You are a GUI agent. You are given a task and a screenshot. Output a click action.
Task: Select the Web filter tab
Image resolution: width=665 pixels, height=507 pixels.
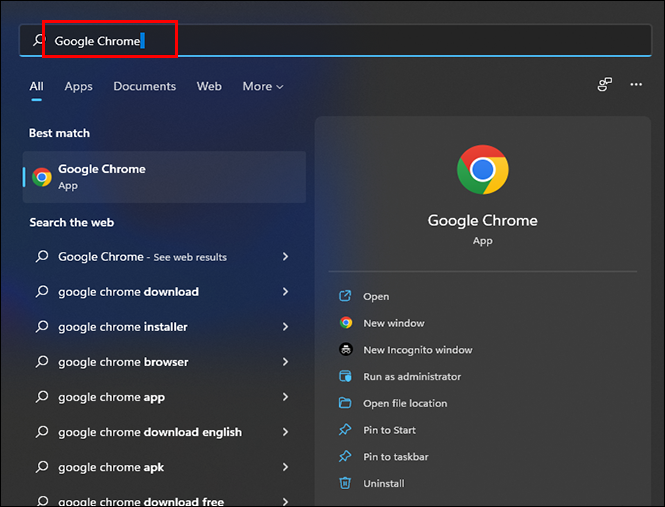point(209,87)
